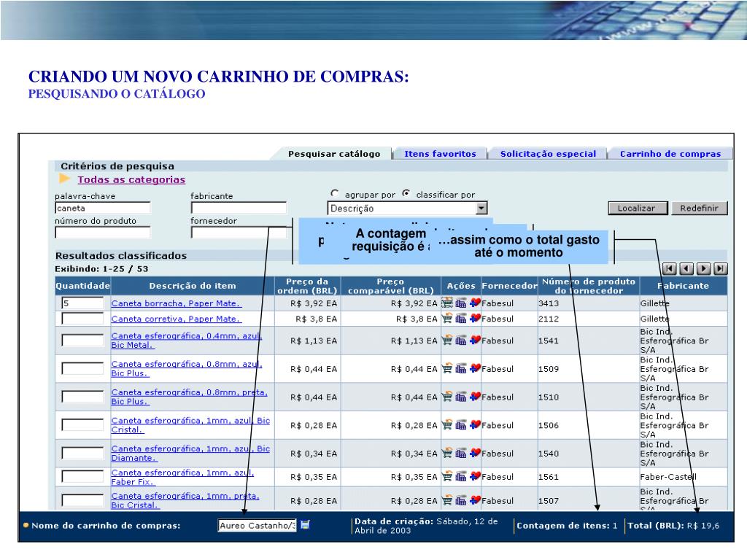This screenshot has width=747, height=560.
Task: Save the shopping cart name with disk icon
Action: pyautogui.click(x=306, y=525)
